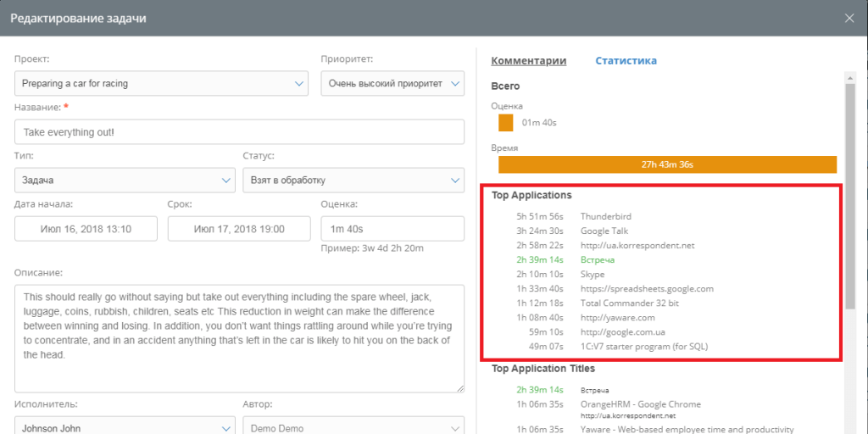
Task: Click the orange Оценка color square
Action: 506,123
